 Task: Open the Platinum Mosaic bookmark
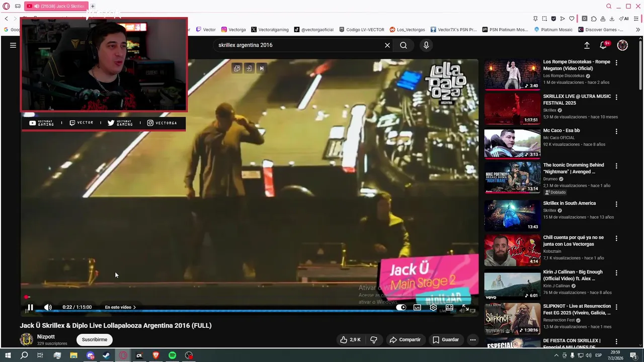553,30
